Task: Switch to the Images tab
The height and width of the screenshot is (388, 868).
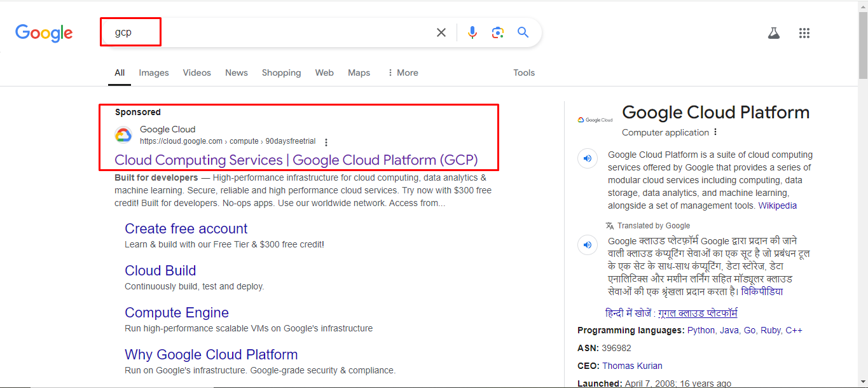Action: [x=154, y=73]
